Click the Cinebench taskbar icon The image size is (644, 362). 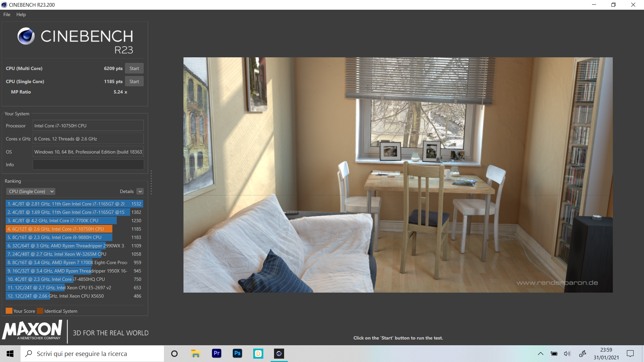click(279, 354)
